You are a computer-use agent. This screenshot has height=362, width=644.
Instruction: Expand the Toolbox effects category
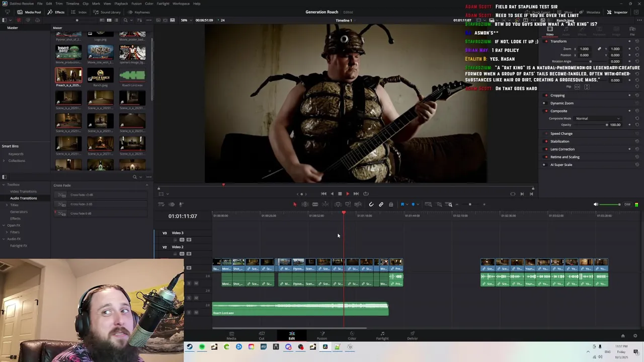click(x=3, y=185)
